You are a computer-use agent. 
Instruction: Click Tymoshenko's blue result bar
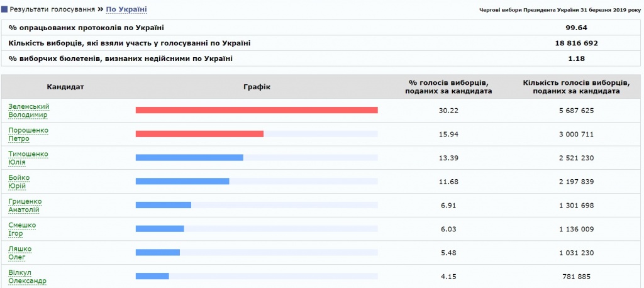point(189,158)
